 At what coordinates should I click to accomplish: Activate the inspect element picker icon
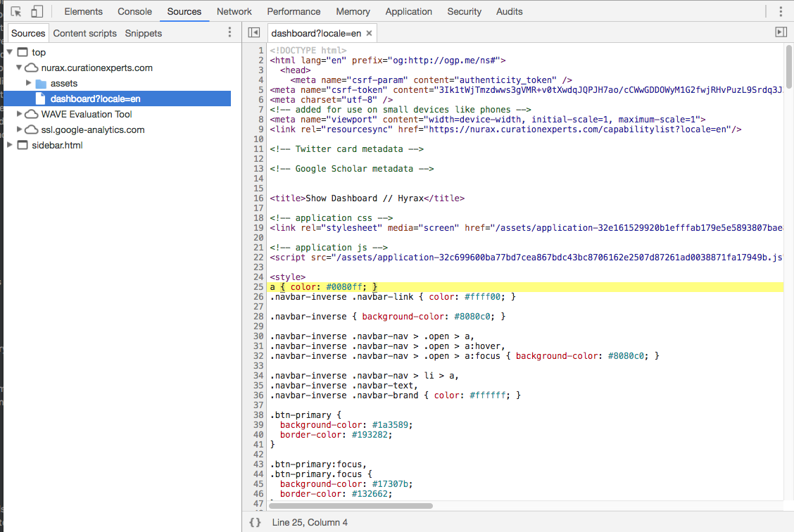tap(16, 11)
